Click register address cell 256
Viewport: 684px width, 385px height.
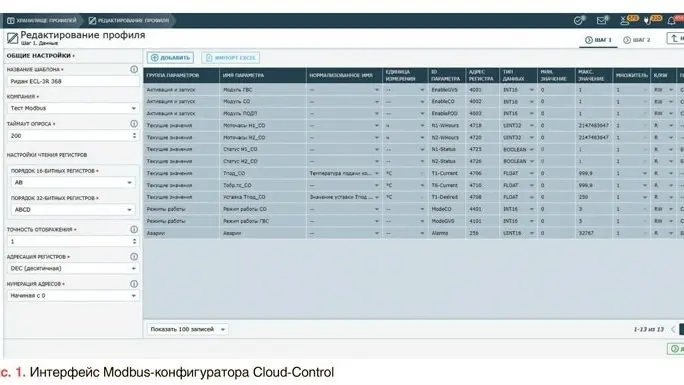coord(482,233)
